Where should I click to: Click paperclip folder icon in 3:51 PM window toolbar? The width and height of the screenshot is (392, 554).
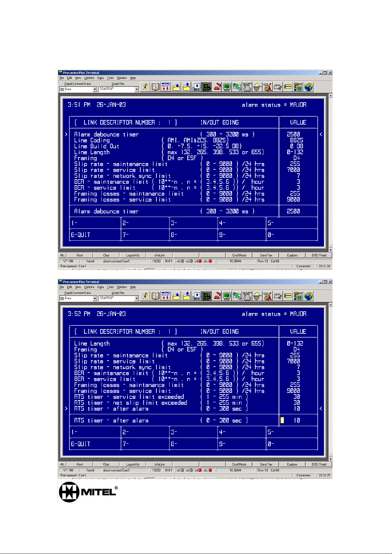(237, 87)
